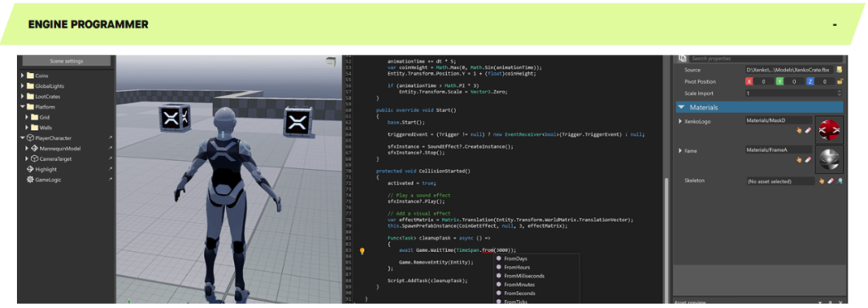Screen dimensions: 868x308
Task: Expand the Grid subfolder
Action: point(27,117)
